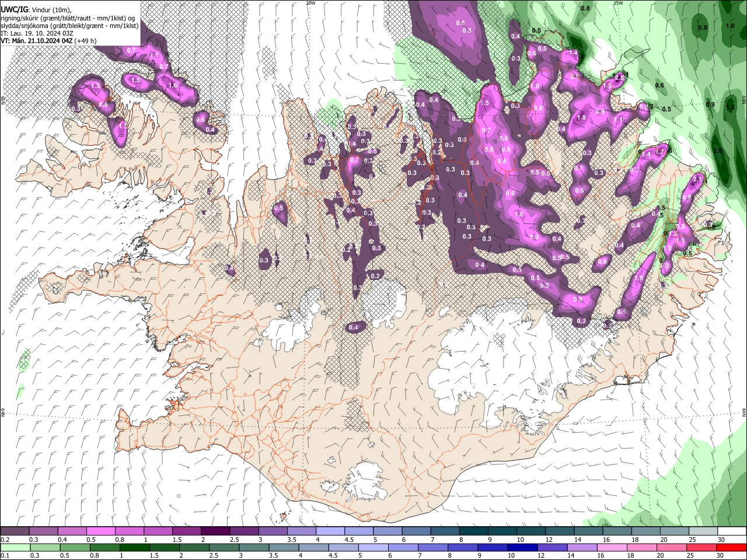The height and width of the screenshot is (560, 747).
Task: Click the "0.2" label under the upper scale
Action: (5, 540)
